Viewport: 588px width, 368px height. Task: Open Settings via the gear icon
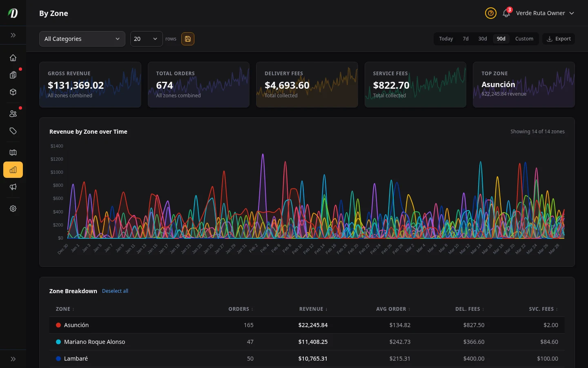tap(13, 209)
